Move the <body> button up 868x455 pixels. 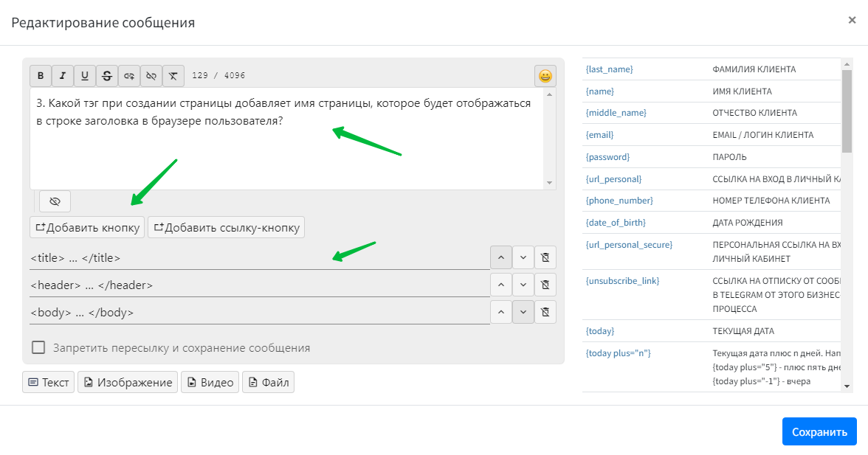point(500,312)
